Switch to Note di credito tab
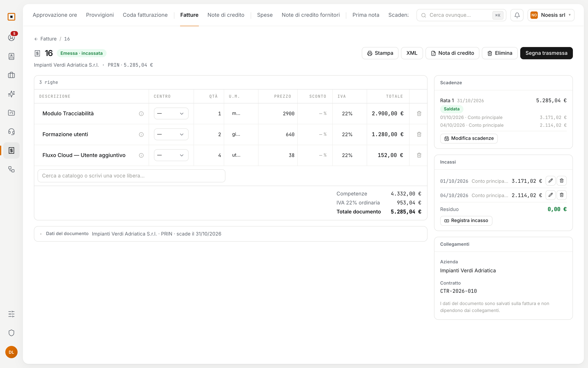The image size is (588, 368). [226, 15]
